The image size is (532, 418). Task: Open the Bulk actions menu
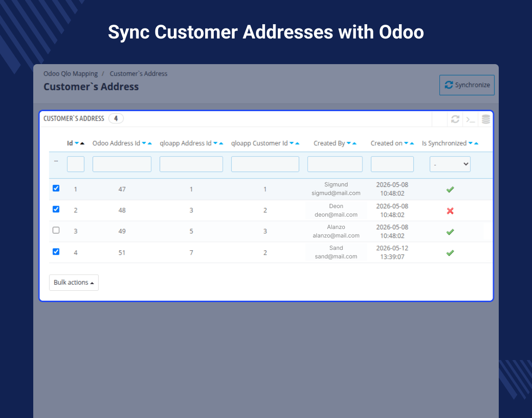point(74,283)
